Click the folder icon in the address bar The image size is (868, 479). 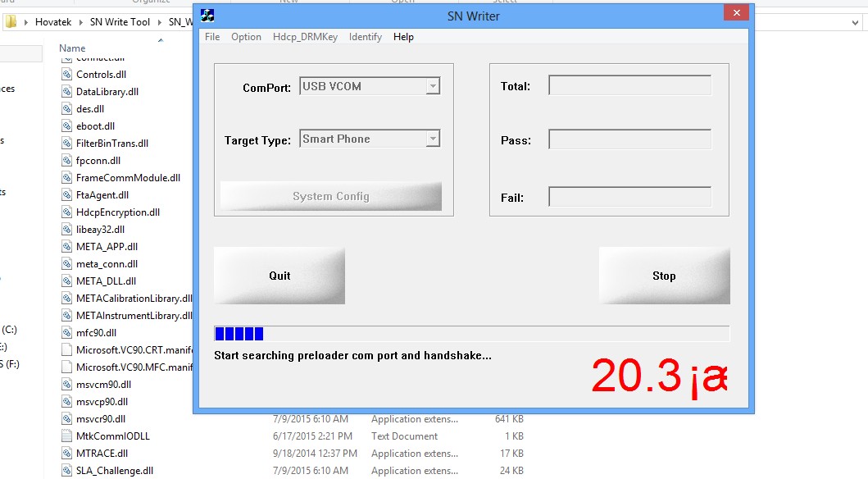coord(11,21)
